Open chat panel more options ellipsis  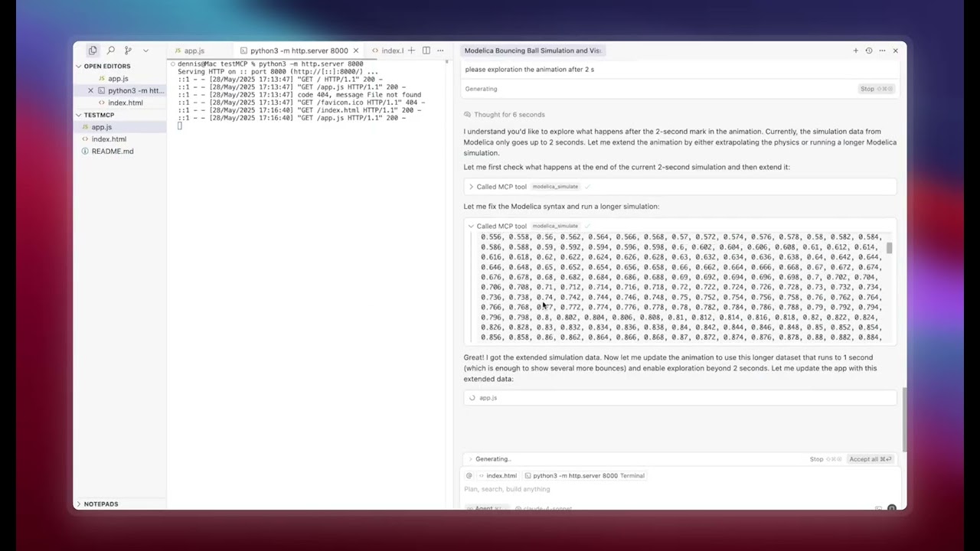882,51
